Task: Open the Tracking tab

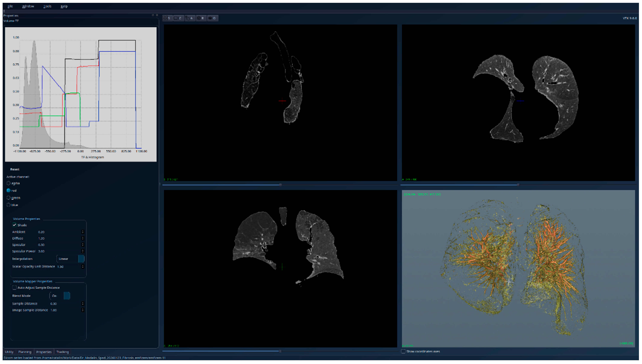Action: point(62,352)
